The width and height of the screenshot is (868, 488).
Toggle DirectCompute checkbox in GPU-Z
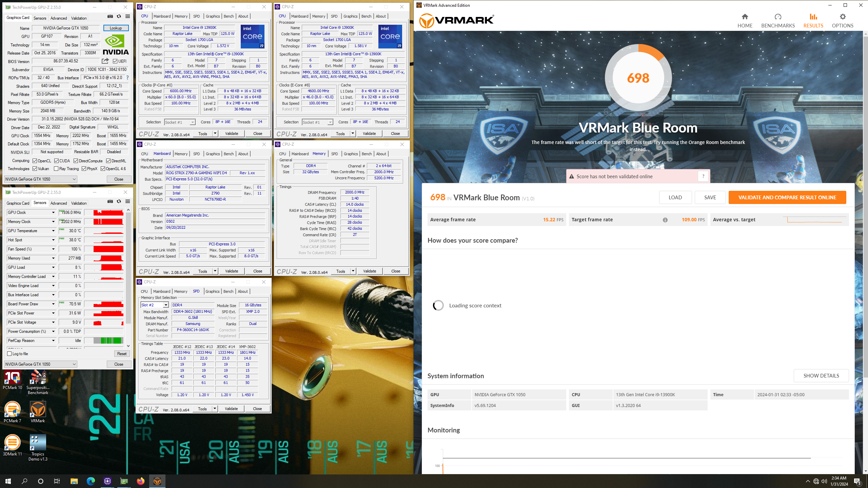click(76, 161)
